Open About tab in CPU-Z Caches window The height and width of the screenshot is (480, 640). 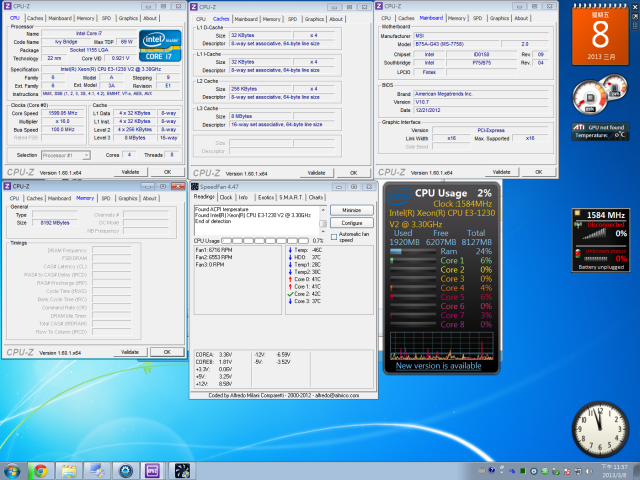(x=336, y=19)
